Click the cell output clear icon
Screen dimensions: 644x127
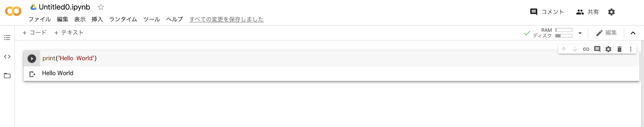32,74
